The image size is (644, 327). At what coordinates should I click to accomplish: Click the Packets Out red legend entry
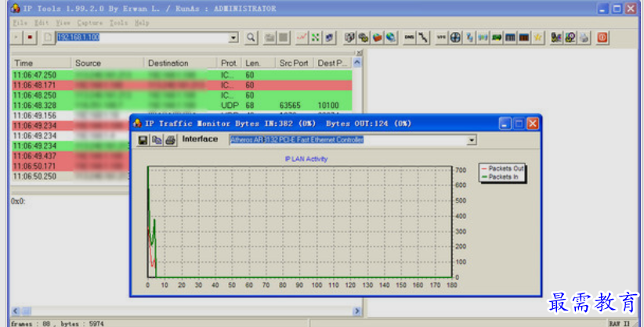click(502, 169)
